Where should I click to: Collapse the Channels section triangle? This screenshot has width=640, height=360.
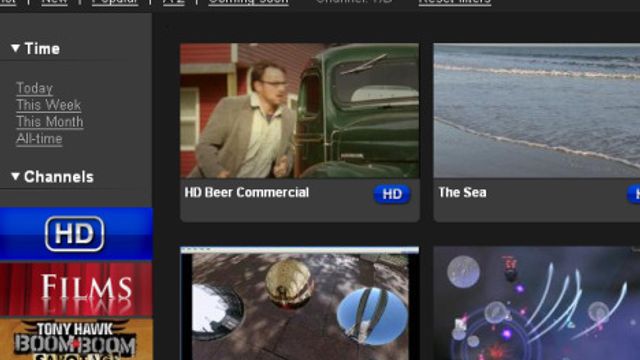pos(16,176)
